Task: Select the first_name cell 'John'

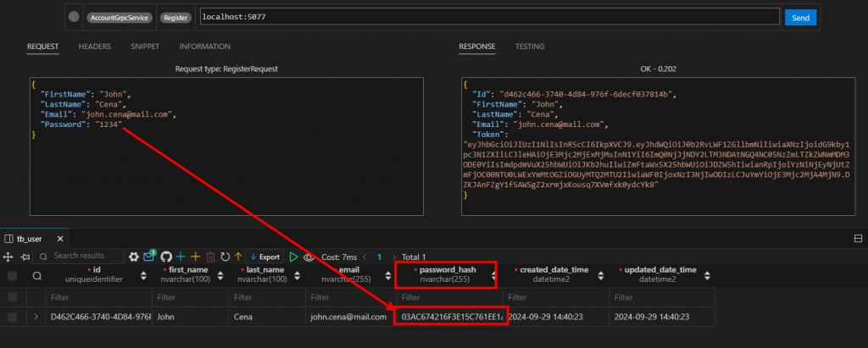Action: 191,317
